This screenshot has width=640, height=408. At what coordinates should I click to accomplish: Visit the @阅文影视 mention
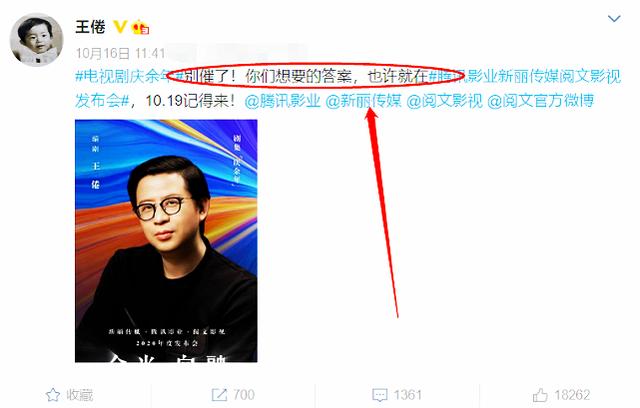444,101
